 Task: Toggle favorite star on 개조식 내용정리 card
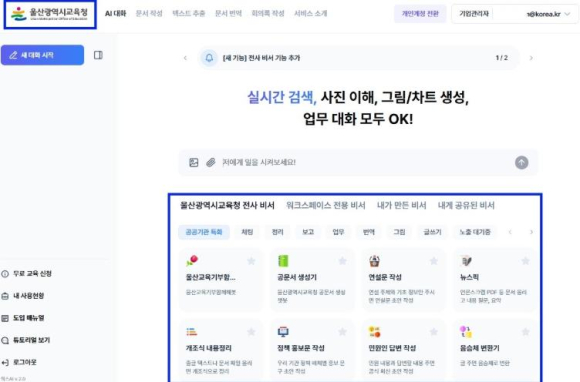point(251,332)
